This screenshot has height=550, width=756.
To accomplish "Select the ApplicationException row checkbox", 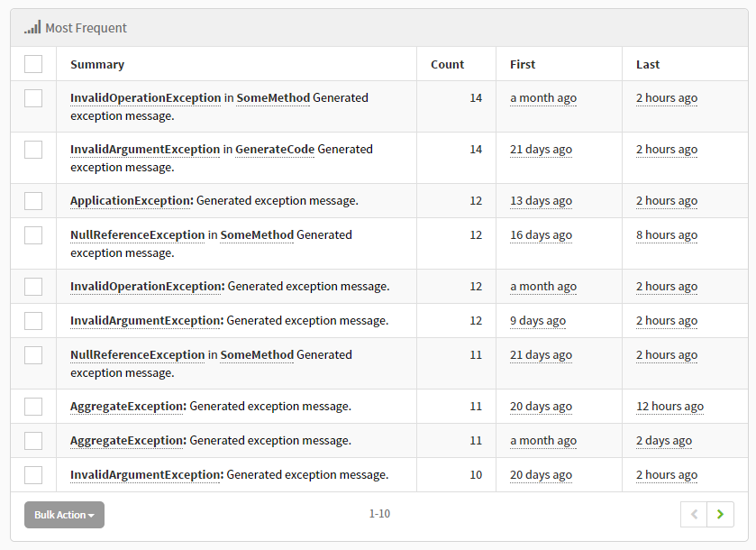I will coord(33,200).
